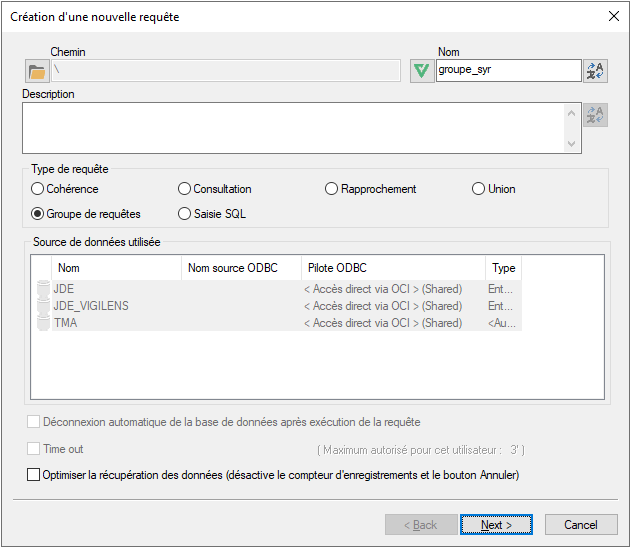Select the Saisie SQL query type
The image size is (631, 548).
point(184,214)
